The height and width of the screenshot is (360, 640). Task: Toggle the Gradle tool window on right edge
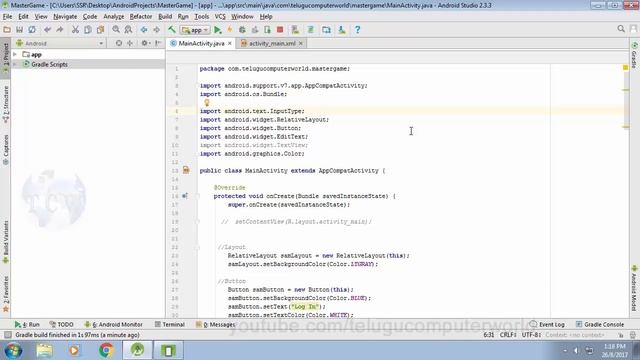[x=634, y=54]
